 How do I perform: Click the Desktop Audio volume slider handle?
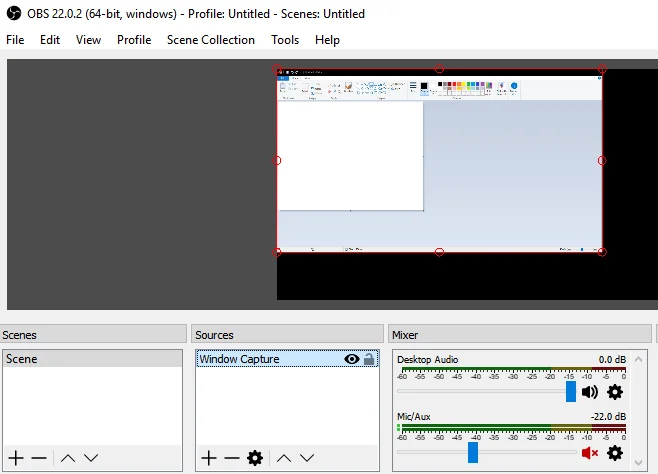pos(571,391)
